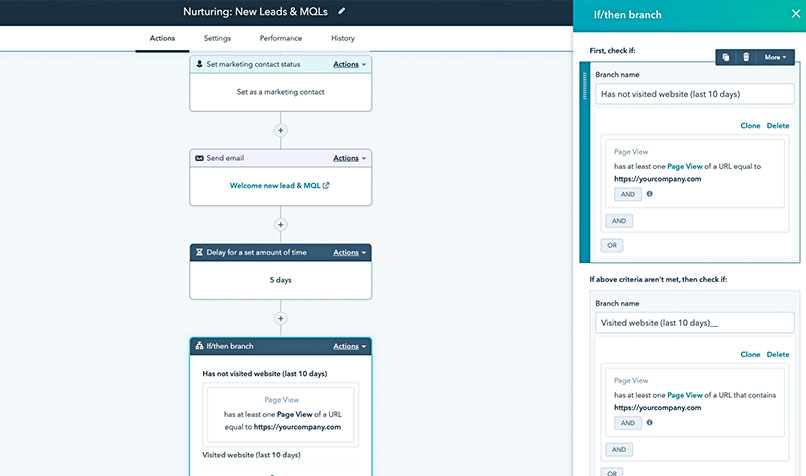Select the 5 days delay value

tap(281, 280)
